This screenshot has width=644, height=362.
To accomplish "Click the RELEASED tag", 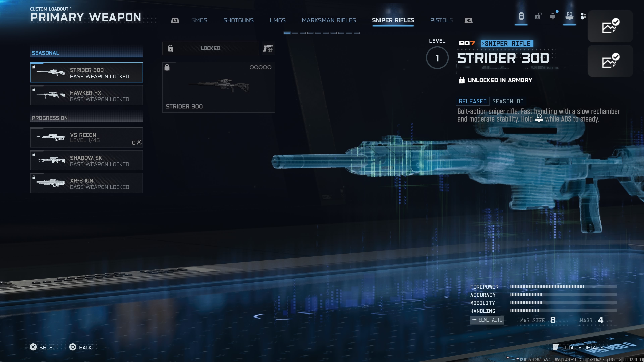I will pos(473,101).
